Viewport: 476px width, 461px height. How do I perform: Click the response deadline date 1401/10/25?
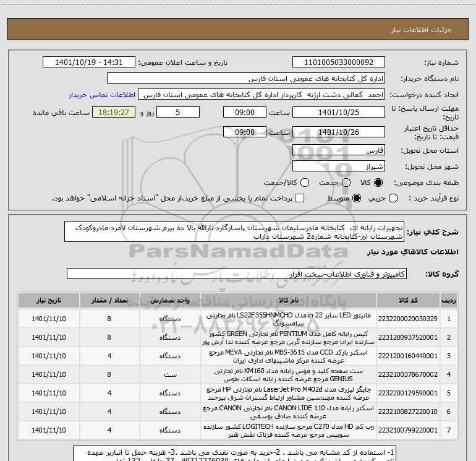click(339, 112)
